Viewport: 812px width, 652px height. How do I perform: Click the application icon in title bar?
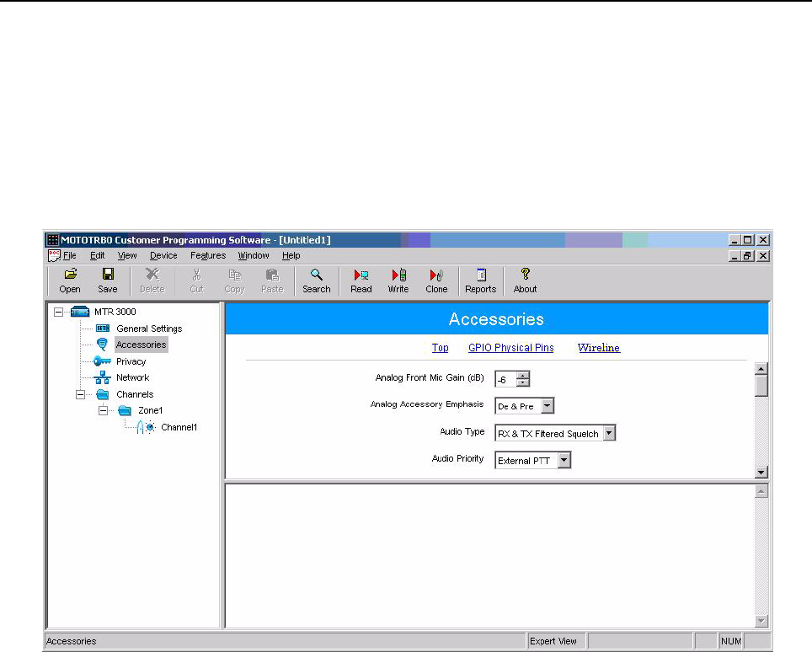tap(53, 240)
